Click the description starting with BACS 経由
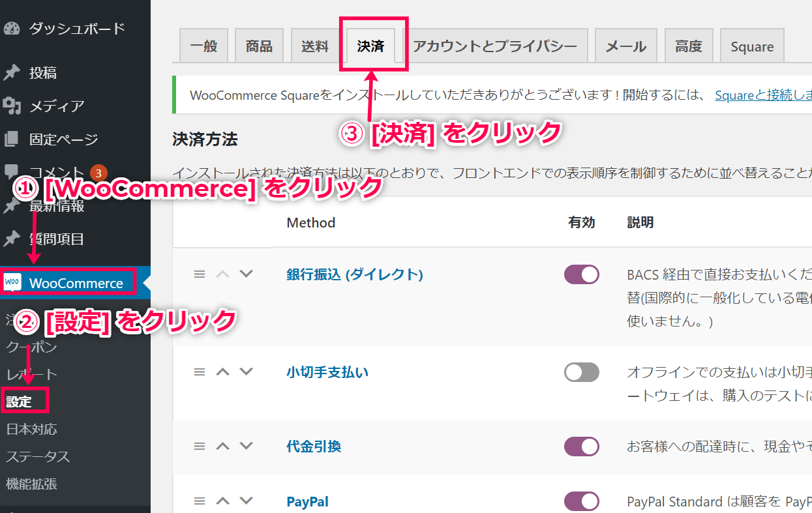The image size is (812, 513). click(719, 298)
